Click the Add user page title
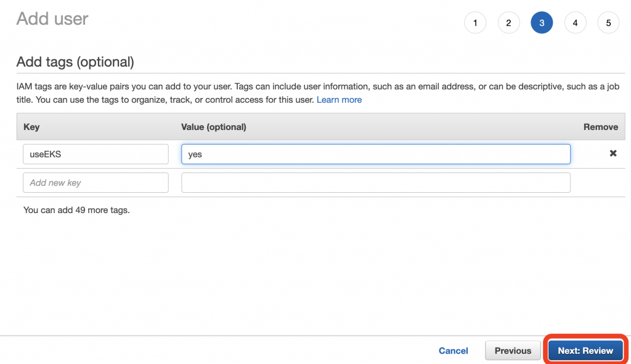Image resolution: width=631 pixels, height=364 pixels. (52, 19)
